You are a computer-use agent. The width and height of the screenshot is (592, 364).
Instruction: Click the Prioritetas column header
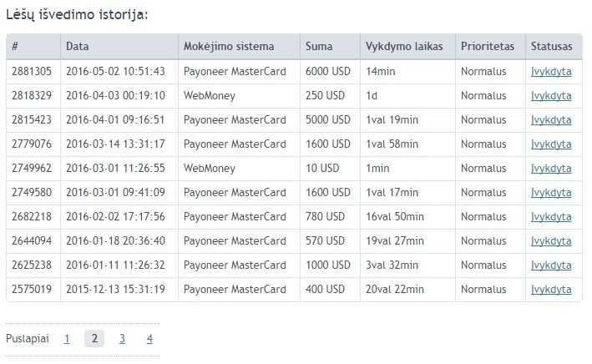pyautogui.click(x=488, y=47)
